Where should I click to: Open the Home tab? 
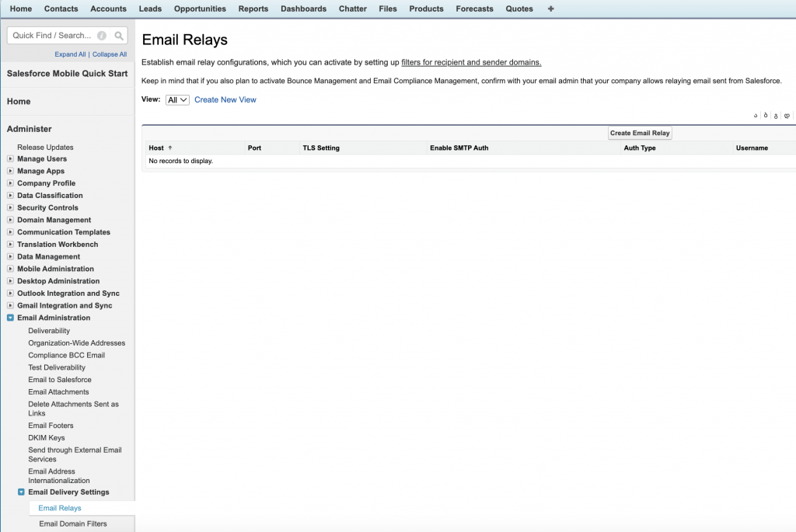(x=21, y=9)
